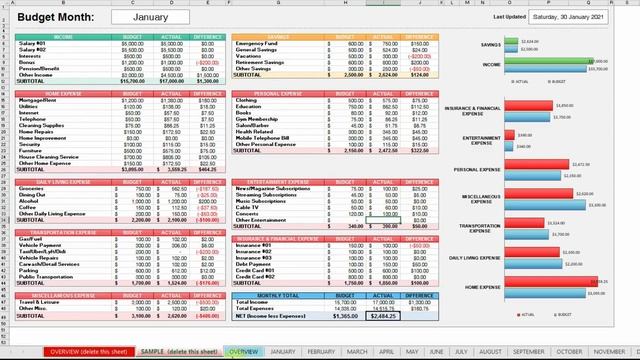Click the red ENTERTAINMENT EXPENSE actual chart bar

click(x=509, y=135)
